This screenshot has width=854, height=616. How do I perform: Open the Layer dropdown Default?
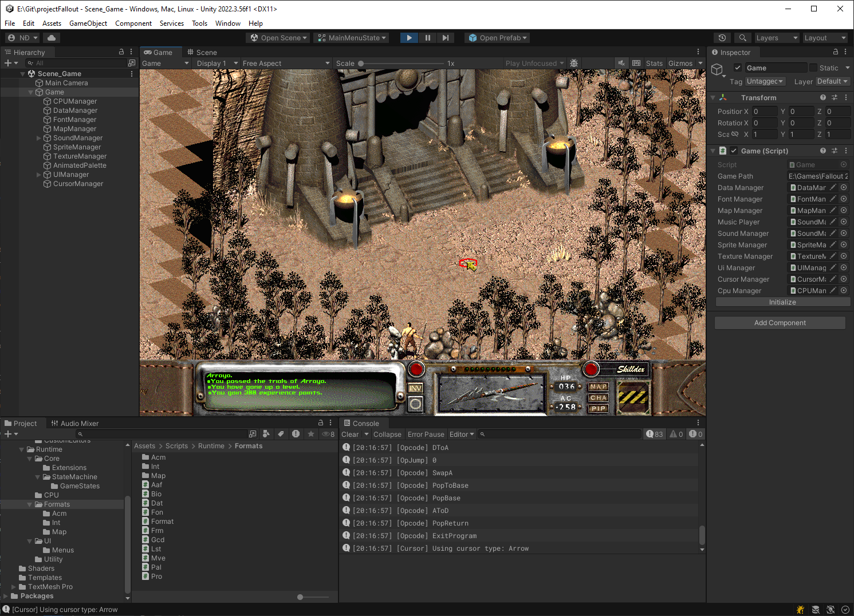coord(832,81)
